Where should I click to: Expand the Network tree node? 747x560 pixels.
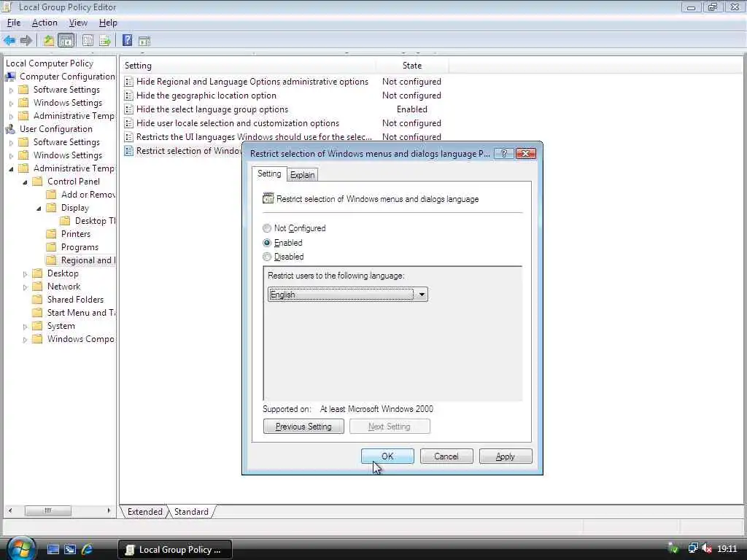tap(25, 287)
